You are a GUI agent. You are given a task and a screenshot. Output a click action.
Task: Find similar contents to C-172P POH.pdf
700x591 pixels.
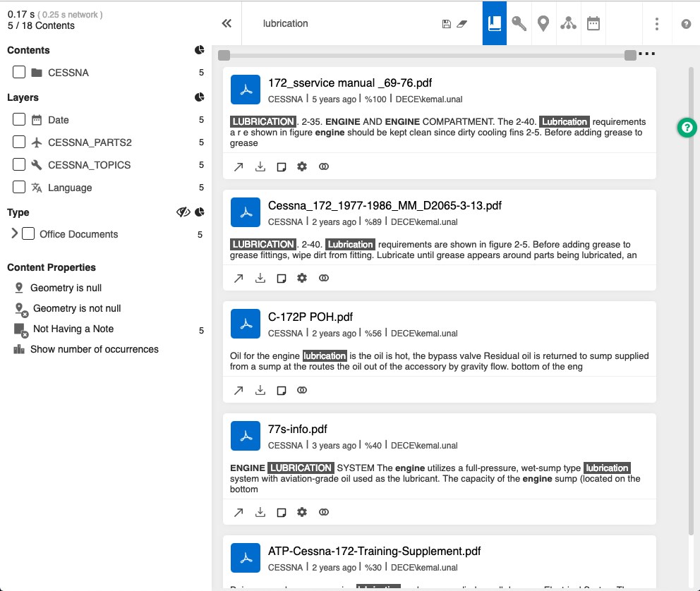[302, 390]
